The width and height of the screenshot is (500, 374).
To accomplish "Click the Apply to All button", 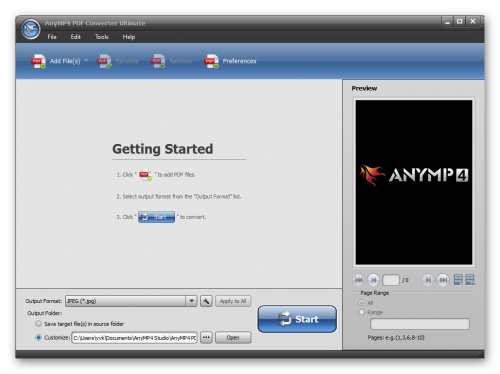I will pyautogui.click(x=233, y=301).
